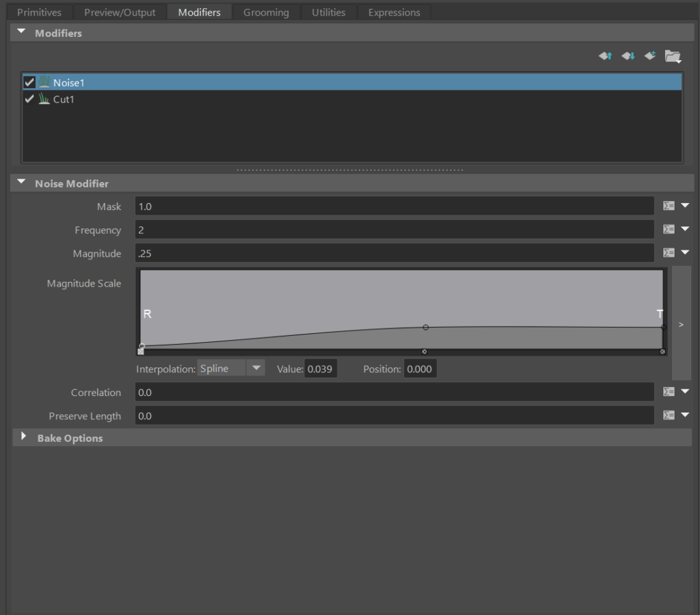
Task: Expand the Magnitude Scale ramp editor
Action: click(681, 324)
